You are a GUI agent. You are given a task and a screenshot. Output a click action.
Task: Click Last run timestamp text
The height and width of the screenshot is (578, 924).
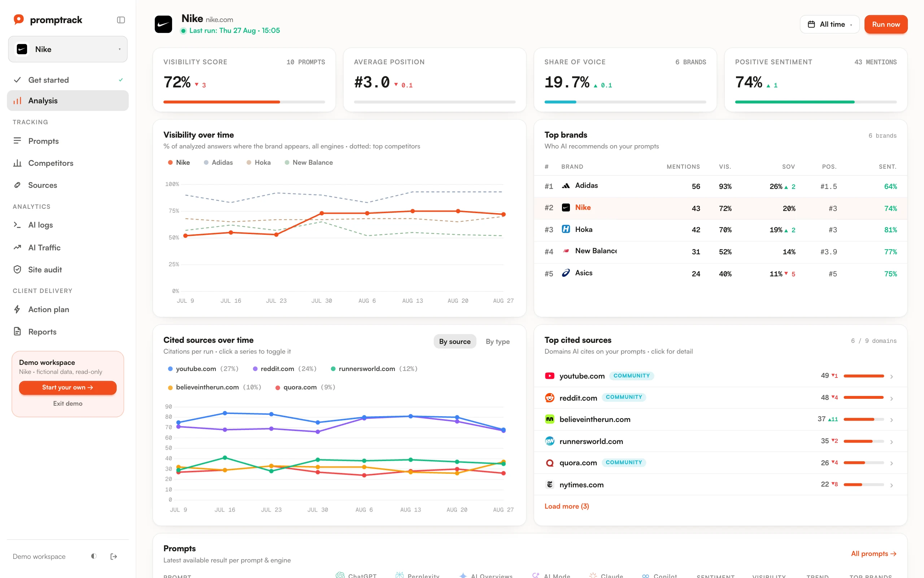(x=235, y=31)
